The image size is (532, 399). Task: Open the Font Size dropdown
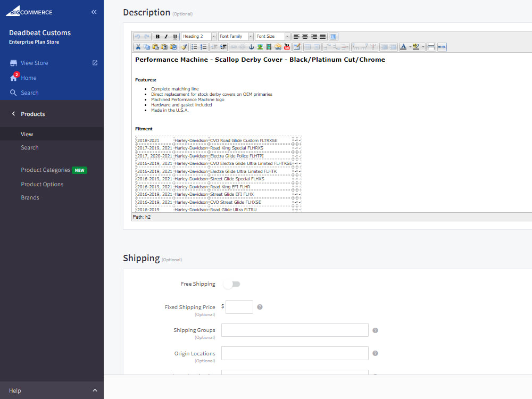[x=272, y=36]
